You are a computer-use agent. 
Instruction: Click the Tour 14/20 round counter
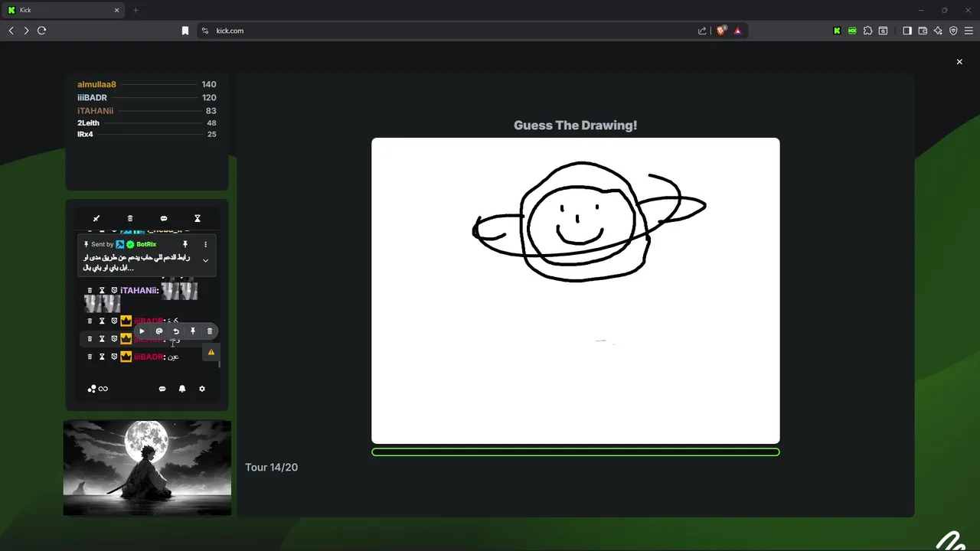[x=271, y=468]
